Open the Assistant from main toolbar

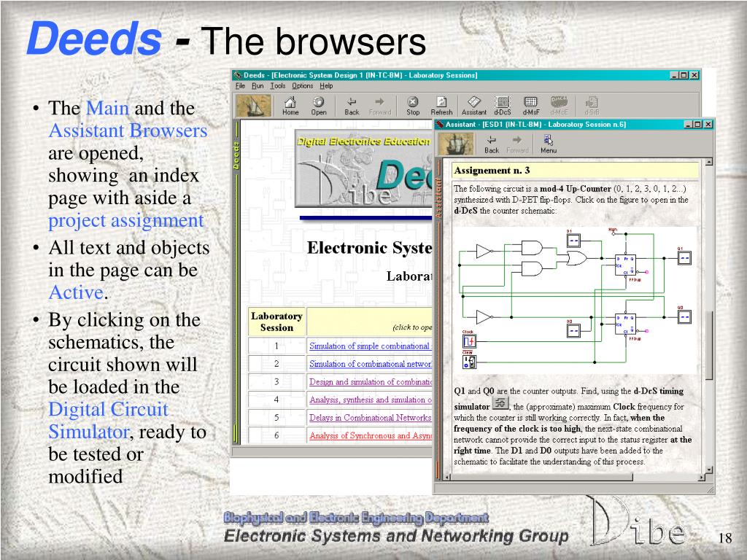474,105
